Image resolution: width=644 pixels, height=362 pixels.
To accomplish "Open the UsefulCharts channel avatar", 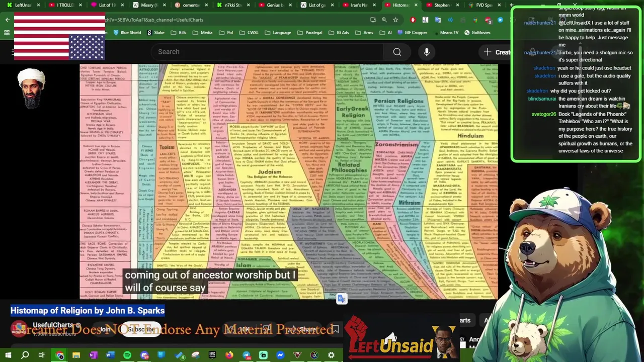I will (x=19, y=329).
